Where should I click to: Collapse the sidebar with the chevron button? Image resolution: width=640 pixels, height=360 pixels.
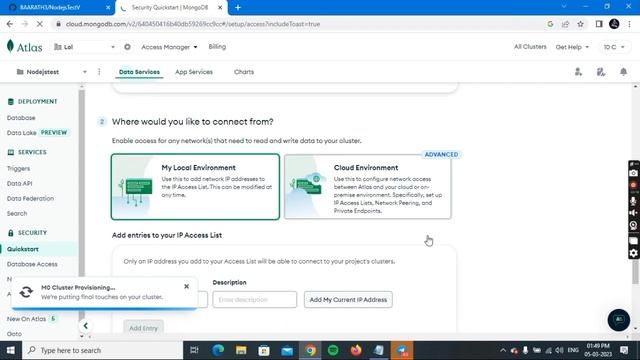(85, 326)
